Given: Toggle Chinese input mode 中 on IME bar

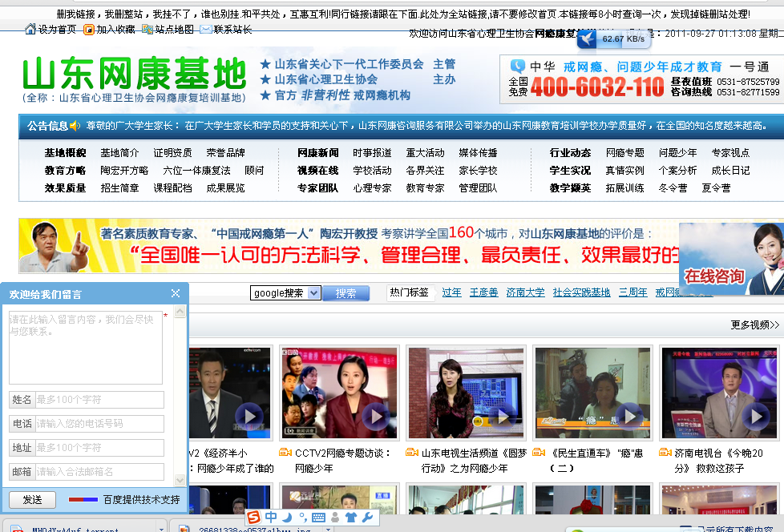Looking at the screenshot, I should pos(271,518).
